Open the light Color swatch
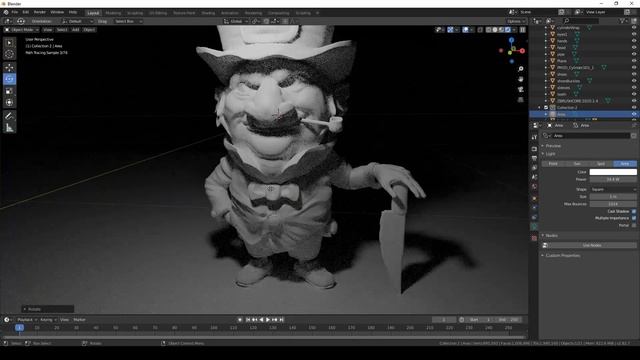This screenshot has width=640, height=360. (x=613, y=172)
